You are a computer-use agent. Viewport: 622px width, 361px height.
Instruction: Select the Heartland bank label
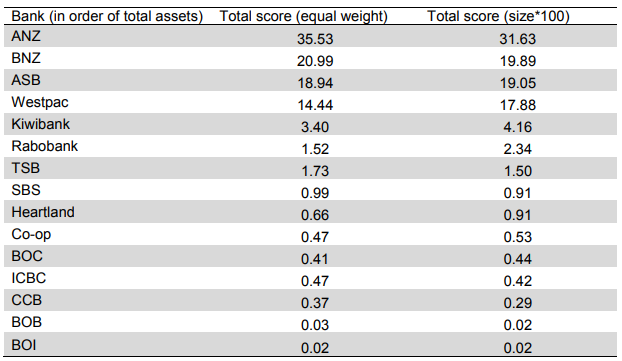pyautogui.click(x=43, y=212)
